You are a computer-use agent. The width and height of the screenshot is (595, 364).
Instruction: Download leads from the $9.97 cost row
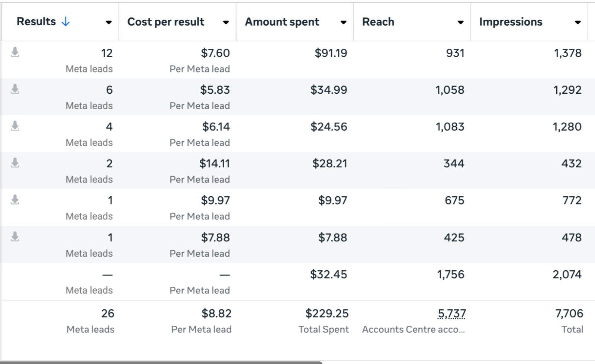[x=15, y=200]
